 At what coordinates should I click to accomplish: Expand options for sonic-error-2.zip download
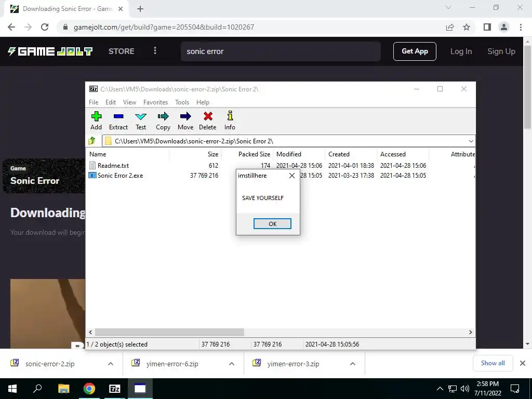pyautogui.click(x=111, y=364)
